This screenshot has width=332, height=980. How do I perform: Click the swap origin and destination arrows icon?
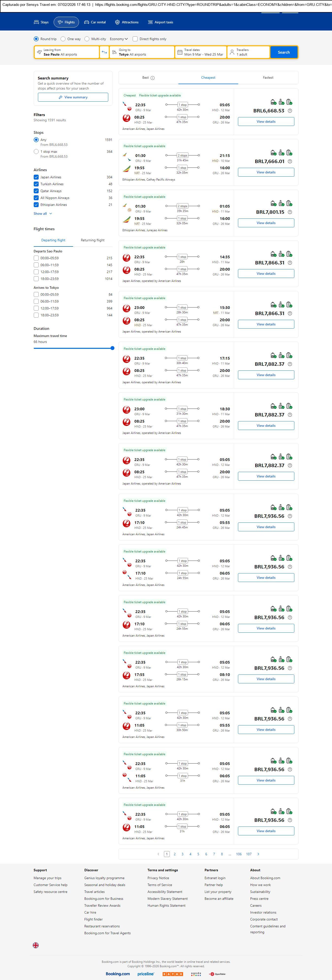104,52
